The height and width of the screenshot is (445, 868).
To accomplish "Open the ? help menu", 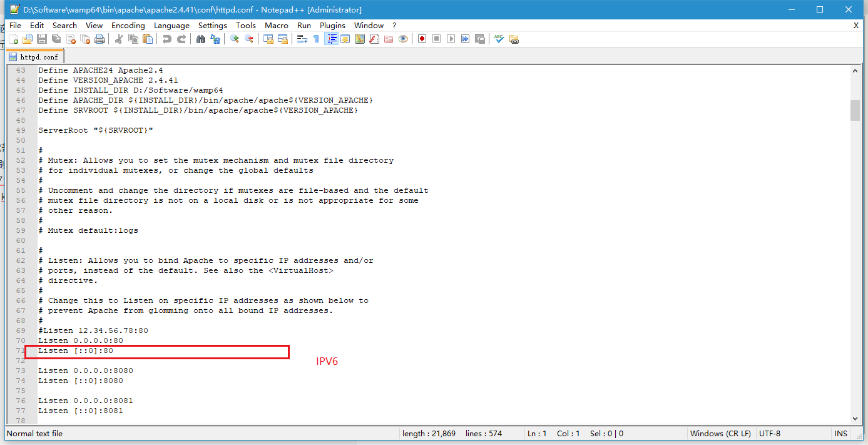I will [394, 26].
